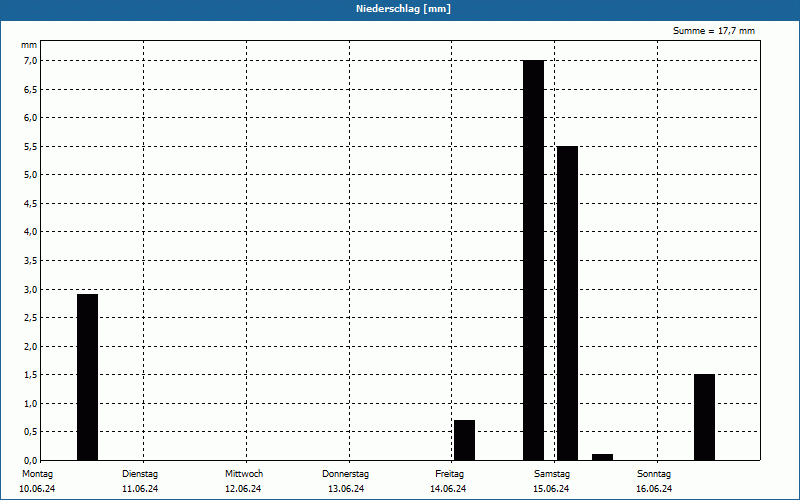Click the '4,5' y-axis value

pyautogui.click(x=31, y=204)
